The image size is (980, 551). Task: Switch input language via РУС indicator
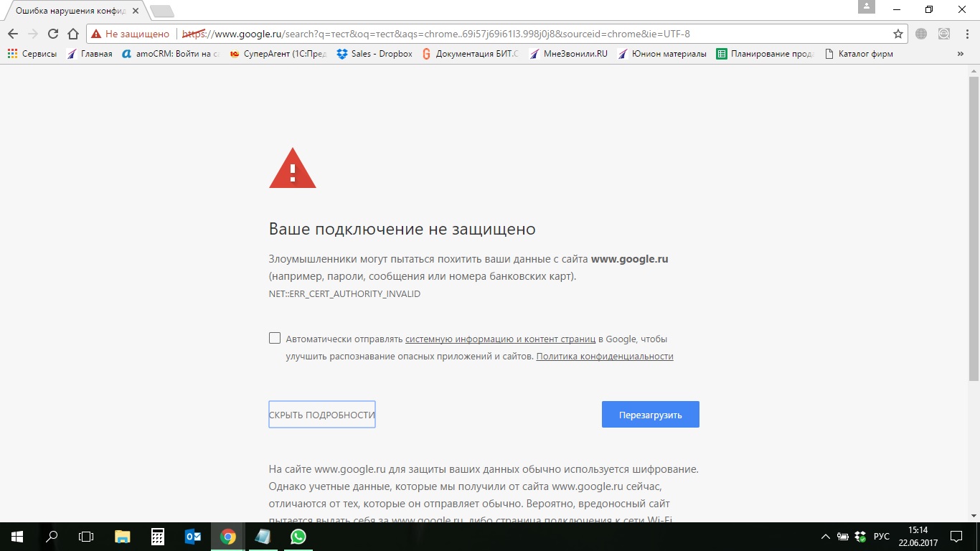pos(882,537)
